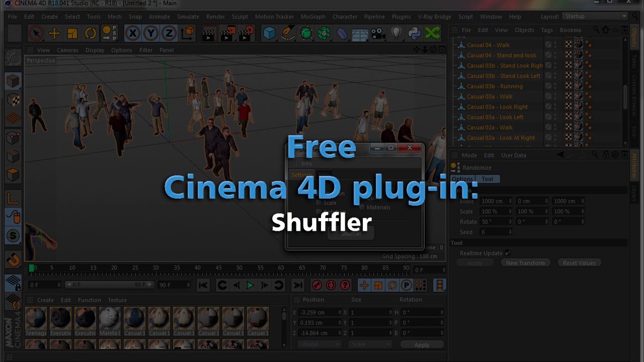Switch to Texture mode checker cube icon
Image resolution: width=644 pixels, height=362 pixels.
click(x=13, y=99)
